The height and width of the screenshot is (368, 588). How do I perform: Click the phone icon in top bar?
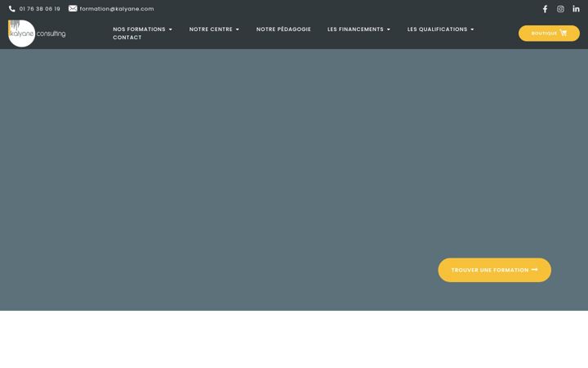(12, 9)
